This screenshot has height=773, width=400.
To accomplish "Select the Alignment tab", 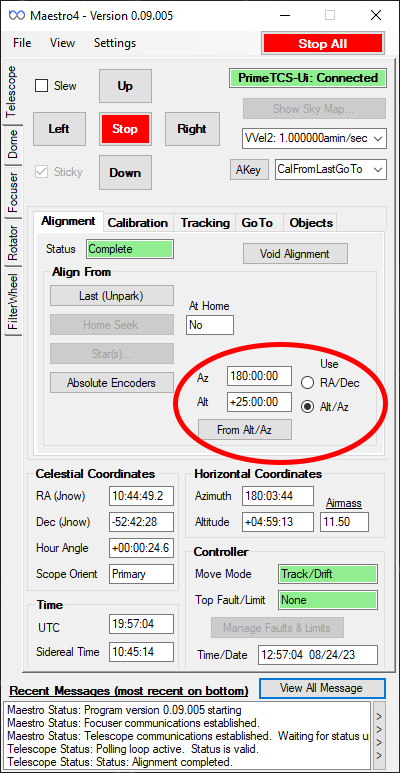I will (x=68, y=221).
